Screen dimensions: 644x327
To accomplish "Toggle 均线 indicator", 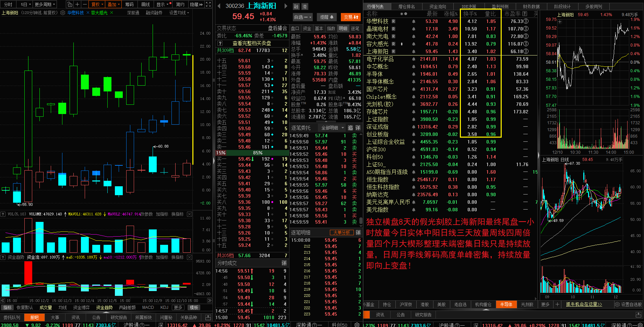I will coord(62,307).
